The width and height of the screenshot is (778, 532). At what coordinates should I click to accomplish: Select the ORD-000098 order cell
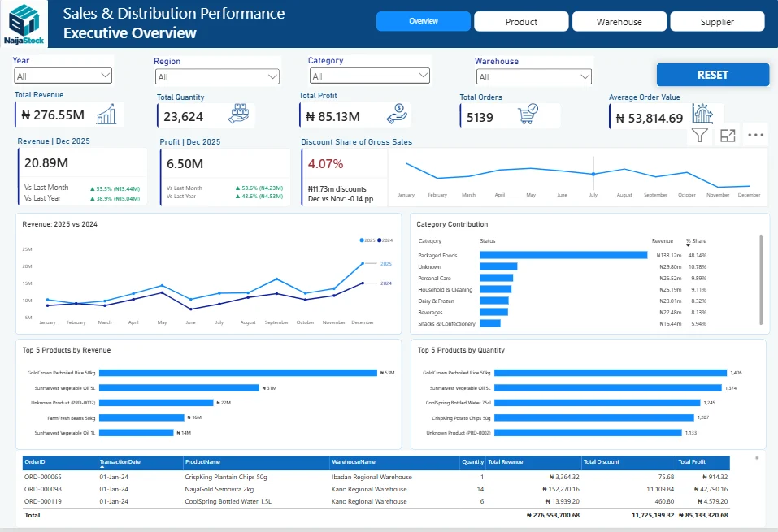[x=42, y=490]
